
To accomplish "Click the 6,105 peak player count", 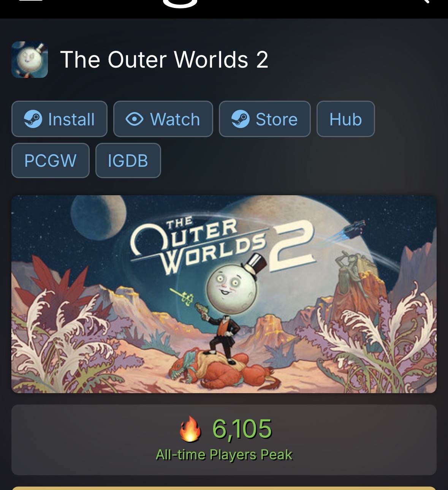I will [x=242, y=429].
